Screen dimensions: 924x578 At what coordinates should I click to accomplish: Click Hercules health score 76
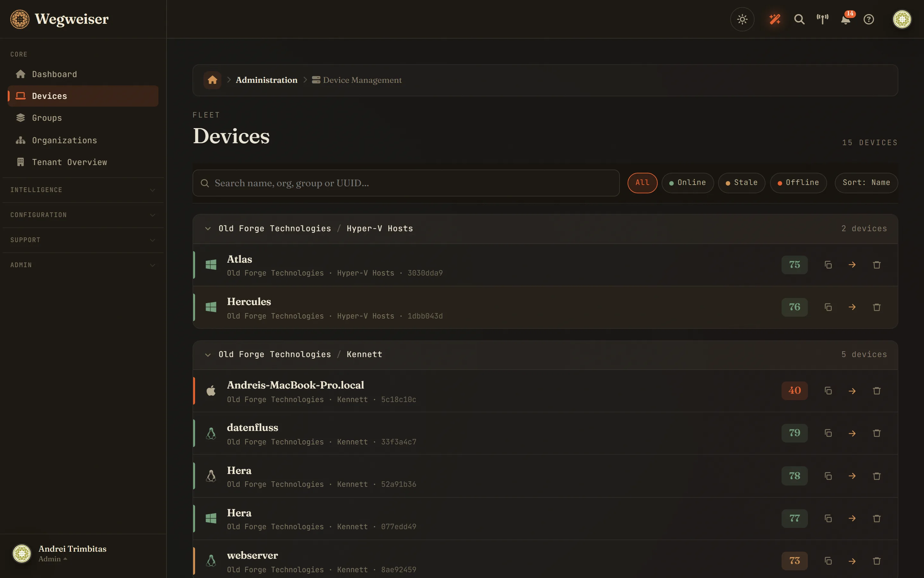[795, 307]
